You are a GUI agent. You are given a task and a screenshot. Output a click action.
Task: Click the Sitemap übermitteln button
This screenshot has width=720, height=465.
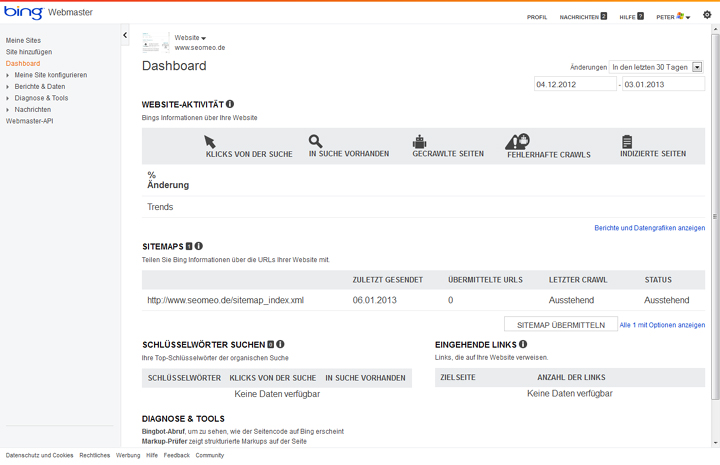pyautogui.click(x=561, y=325)
